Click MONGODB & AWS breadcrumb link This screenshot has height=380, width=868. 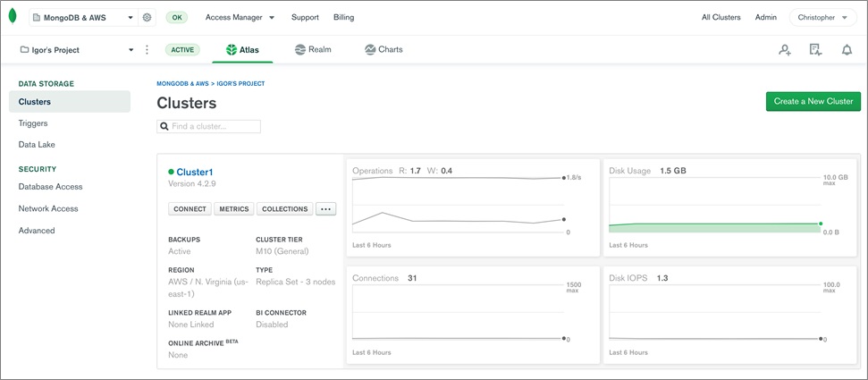[x=182, y=84]
